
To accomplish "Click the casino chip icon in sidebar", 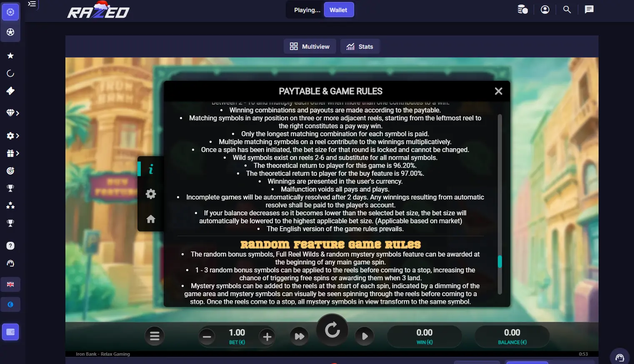I will tap(10, 12).
